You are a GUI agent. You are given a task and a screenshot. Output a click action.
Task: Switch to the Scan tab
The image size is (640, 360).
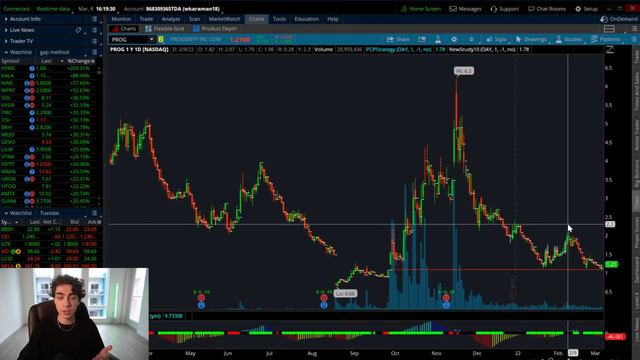click(194, 19)
